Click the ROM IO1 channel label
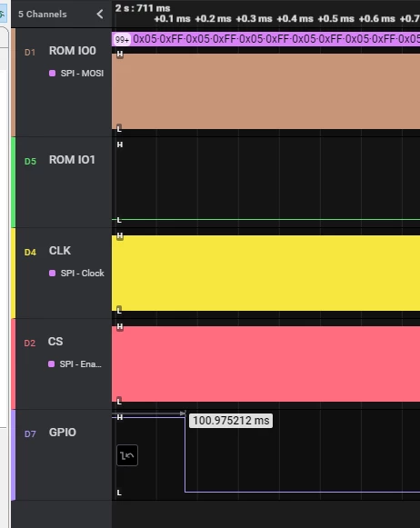This screenshot has height=528, width=420. [x=72, y=160]
